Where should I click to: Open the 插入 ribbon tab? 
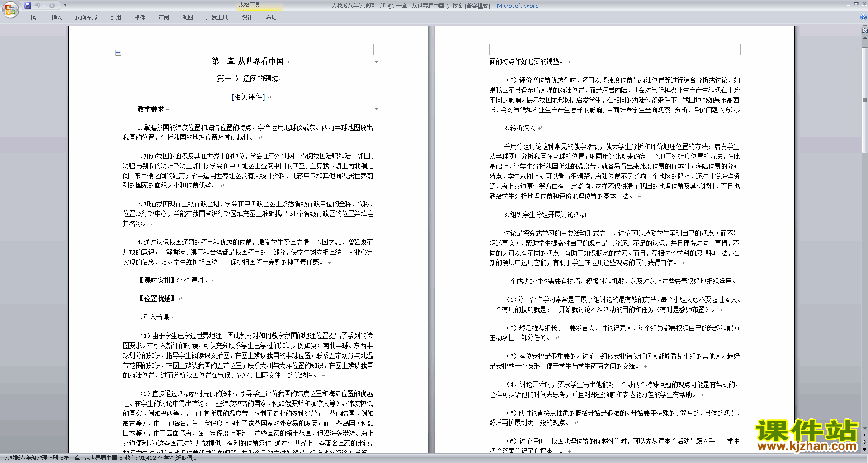point(57,18)
